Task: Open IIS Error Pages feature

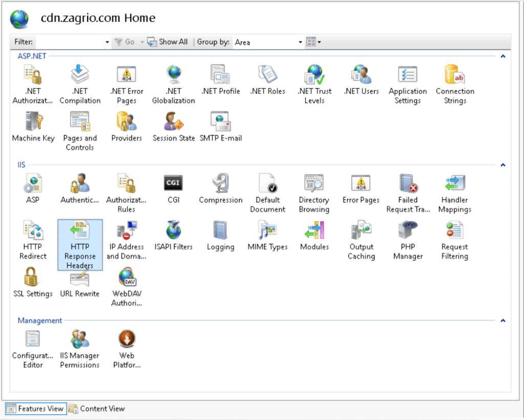Action: [x=361, y=188]
